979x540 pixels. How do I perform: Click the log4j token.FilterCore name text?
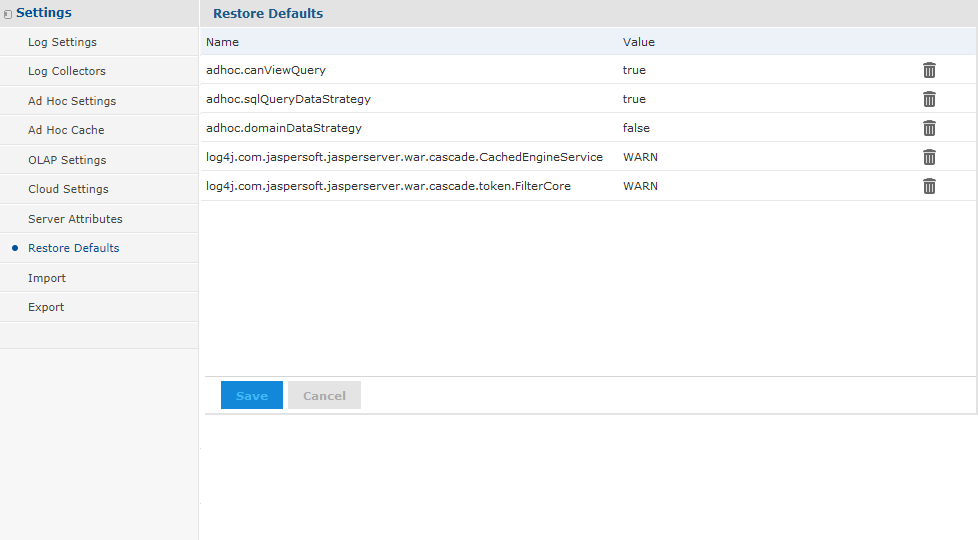tap(388, 186)
